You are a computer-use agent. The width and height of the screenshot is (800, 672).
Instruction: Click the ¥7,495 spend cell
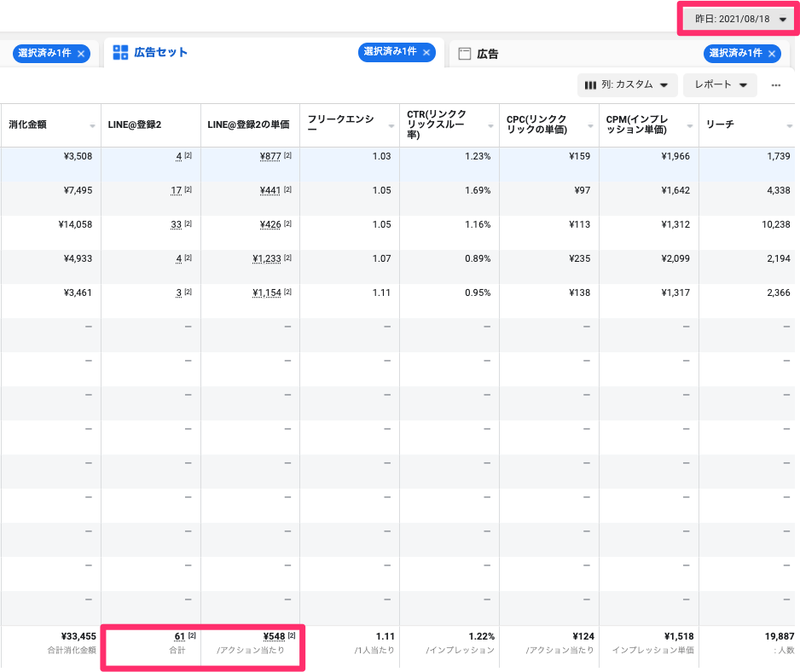[x=78, y=190]
